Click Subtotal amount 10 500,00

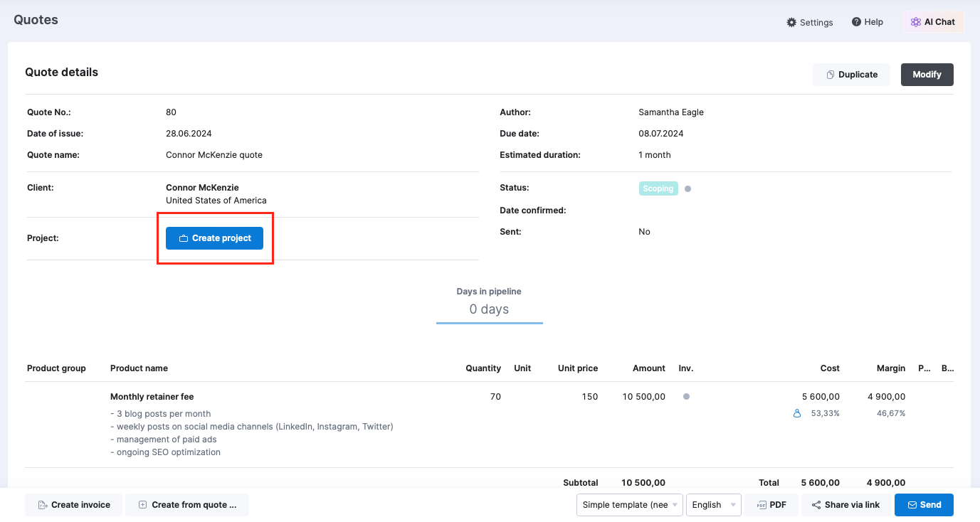(x=643, y=483)
